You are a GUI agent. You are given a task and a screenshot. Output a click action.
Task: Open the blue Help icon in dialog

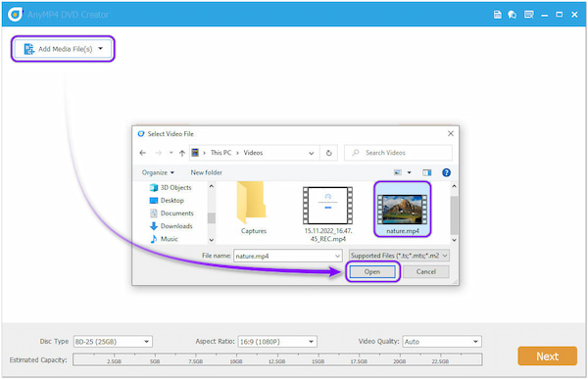click(446, 172)
